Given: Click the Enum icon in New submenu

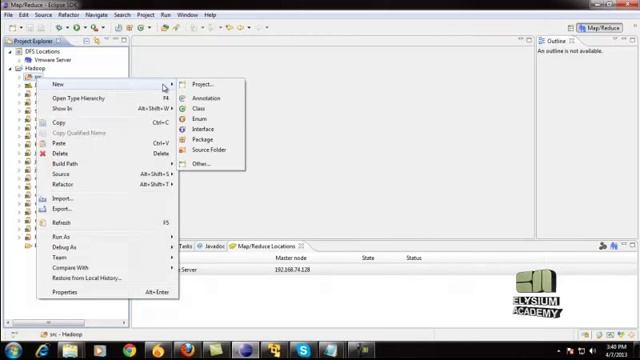Looking at the screenshot, I should (x=182, y=119).
